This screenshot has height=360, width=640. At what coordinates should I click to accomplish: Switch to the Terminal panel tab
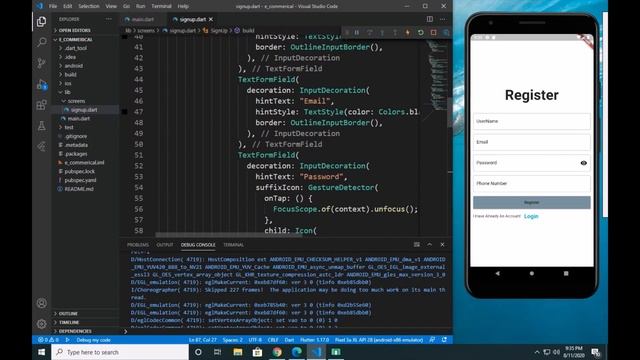pos(233,244)
